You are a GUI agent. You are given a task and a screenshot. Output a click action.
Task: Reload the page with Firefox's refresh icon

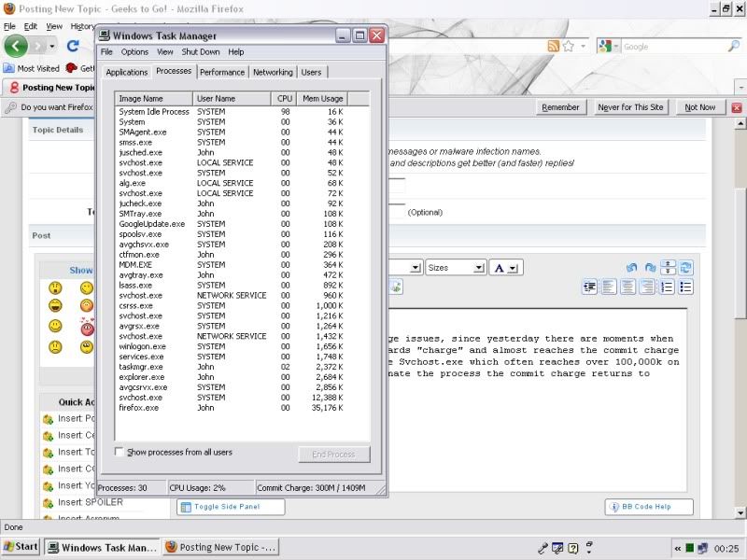point(73,46)
